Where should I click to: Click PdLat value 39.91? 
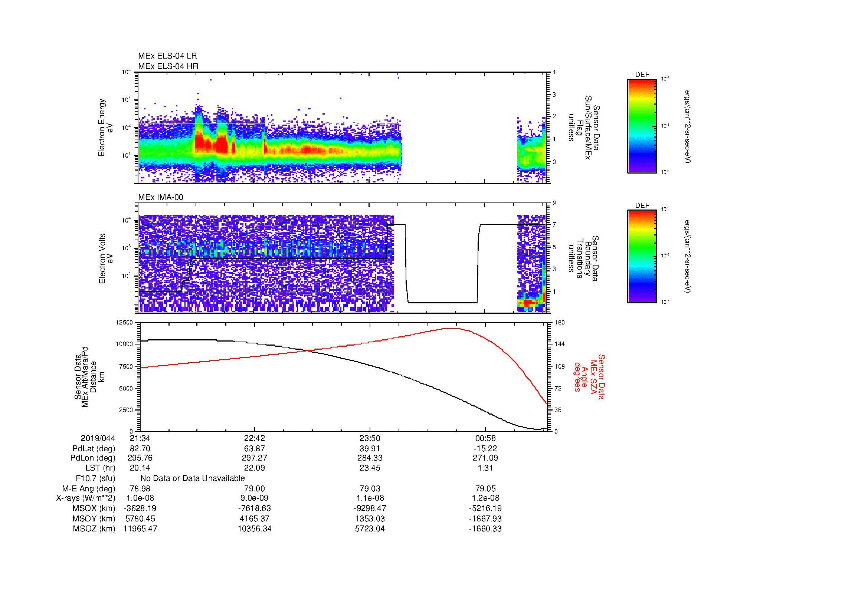pos(370,449)
